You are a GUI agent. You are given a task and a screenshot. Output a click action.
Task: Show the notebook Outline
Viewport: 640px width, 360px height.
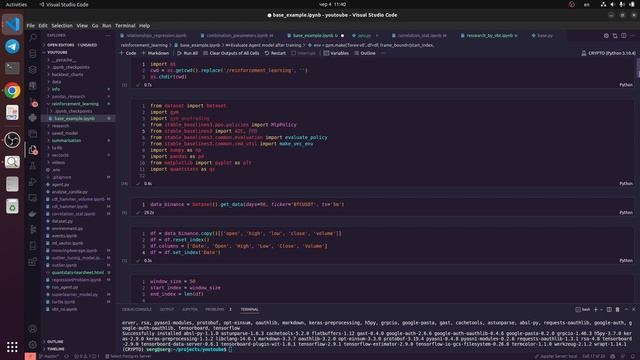tap(365, 53)
